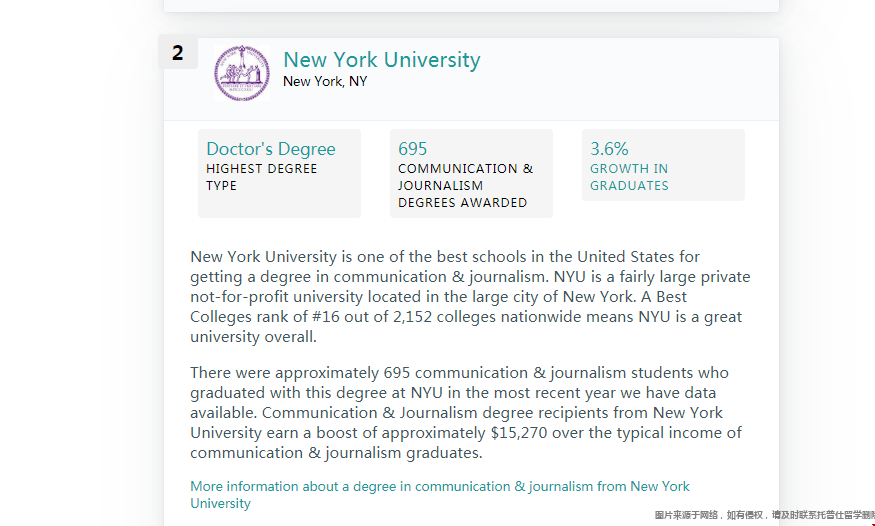Click 'communication & journalism graduates.' ending line
Viewport: 875px width, 526px height.
[336, 453]
